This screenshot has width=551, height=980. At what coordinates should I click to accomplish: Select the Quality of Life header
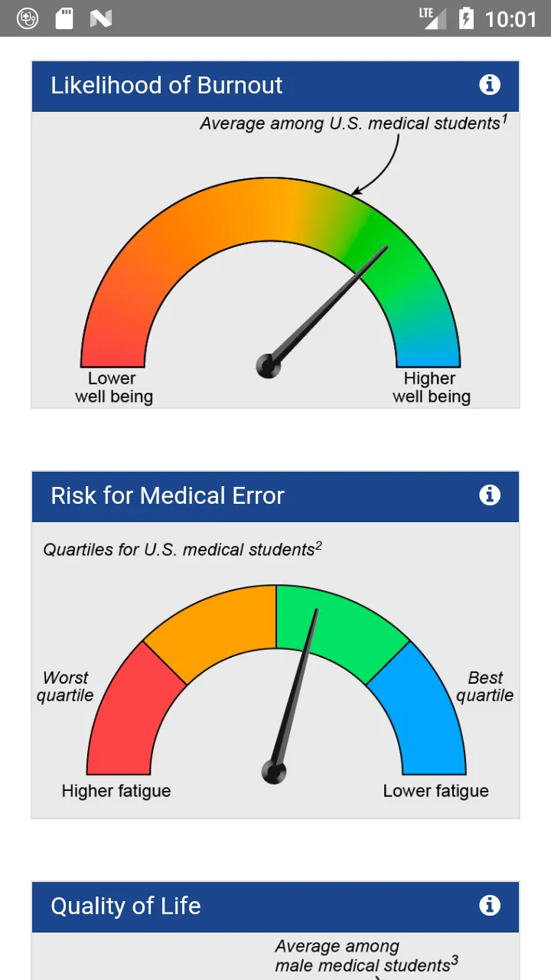click(275, 906)
